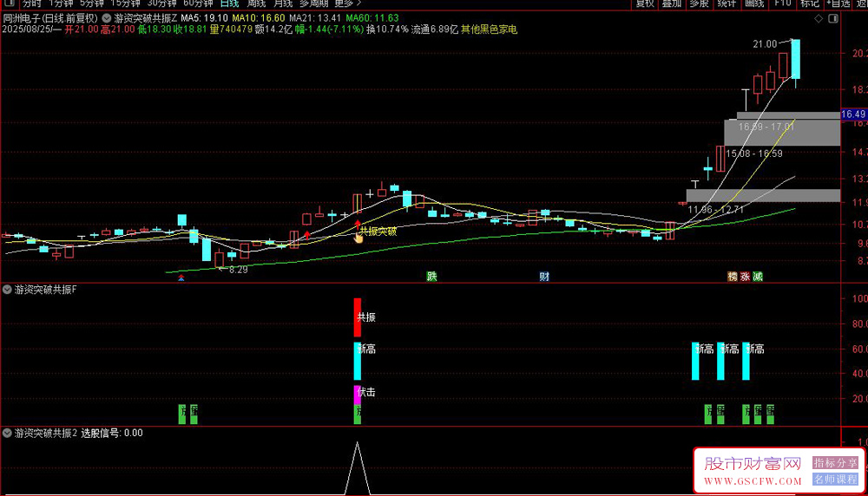The image size is (868, 496).
Task: Open the 统计 statistics tool
Action: (727, 3)
